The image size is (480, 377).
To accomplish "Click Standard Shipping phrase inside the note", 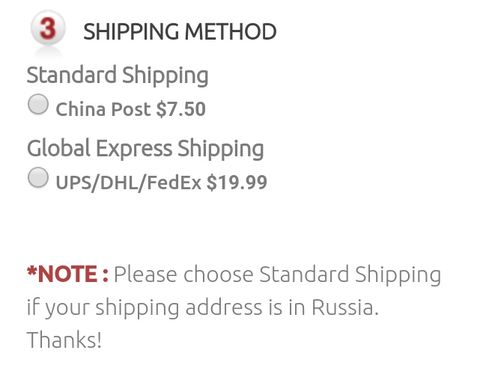I will (x=350, y=275).
